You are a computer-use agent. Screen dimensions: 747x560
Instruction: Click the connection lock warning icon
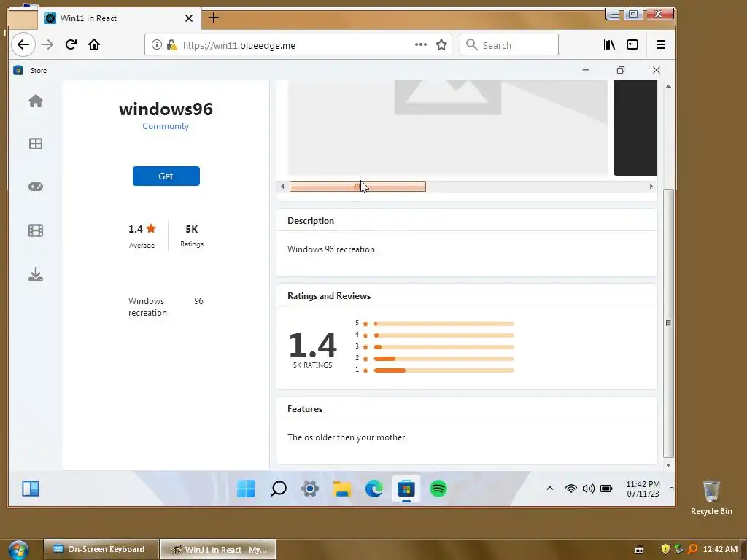click(x=171, y=44)
